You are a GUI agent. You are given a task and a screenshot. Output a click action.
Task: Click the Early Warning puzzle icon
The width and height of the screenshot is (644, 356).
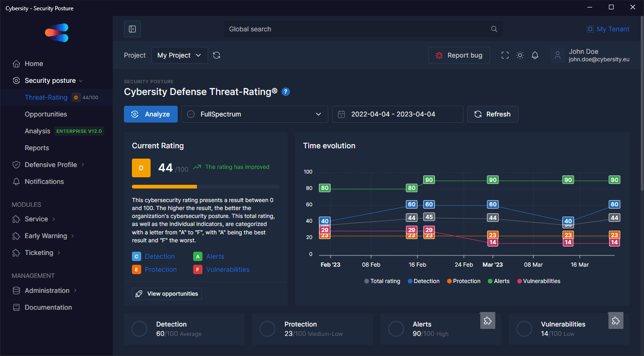pos(16,236)
